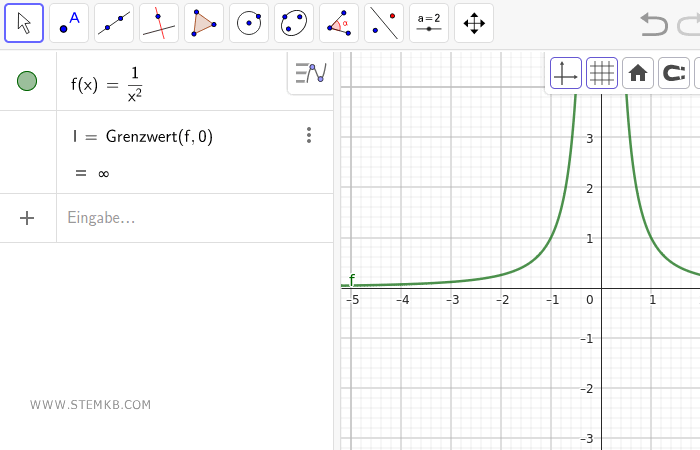Hide function f using green visibility circle

coord(28,81)
